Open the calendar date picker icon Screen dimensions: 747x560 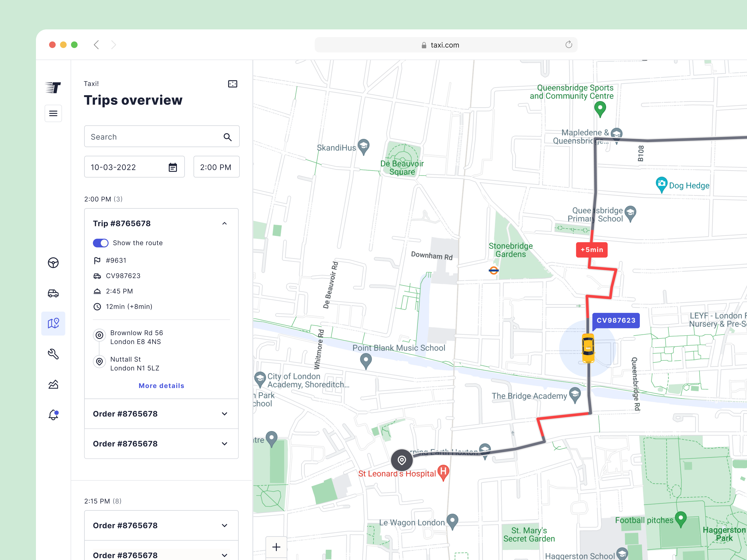(x=173, y=167)
